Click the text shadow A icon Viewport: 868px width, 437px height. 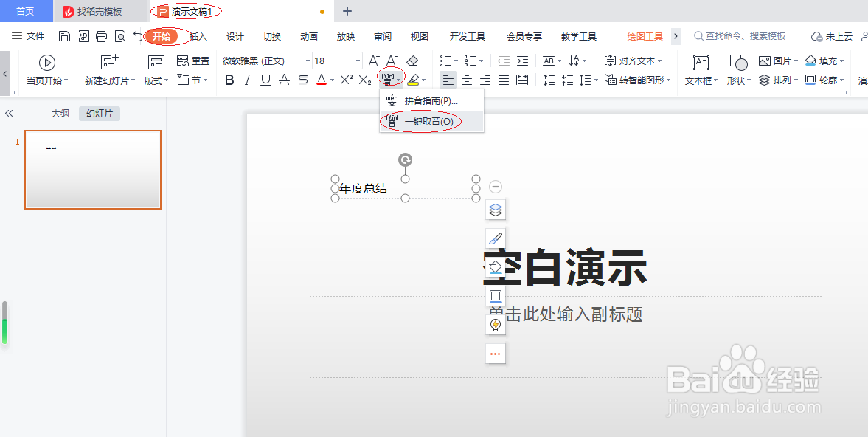tap(285, 80)
